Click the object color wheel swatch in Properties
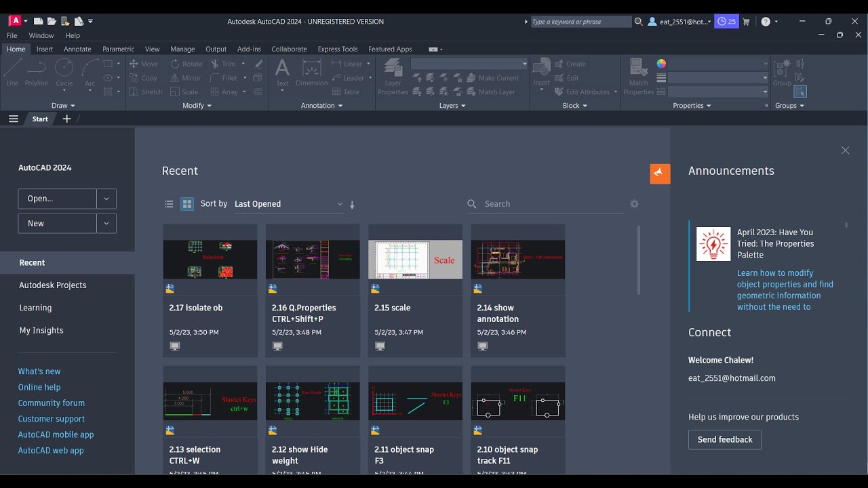Screen dimensions: 868x488 [661, 64]
